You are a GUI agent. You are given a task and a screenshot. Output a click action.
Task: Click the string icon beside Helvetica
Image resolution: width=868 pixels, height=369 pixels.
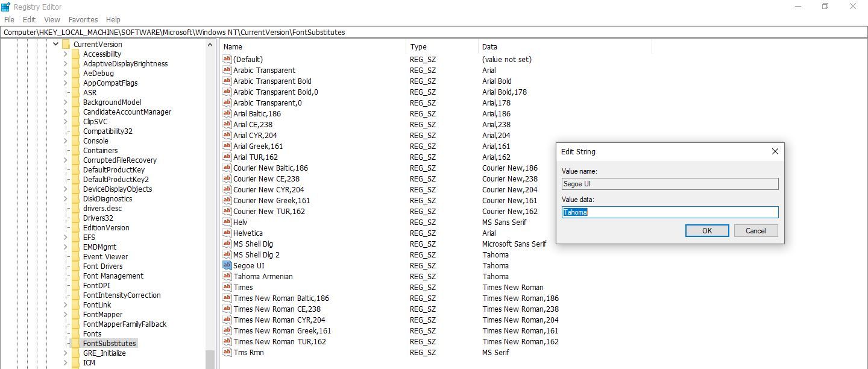(227, 233)
